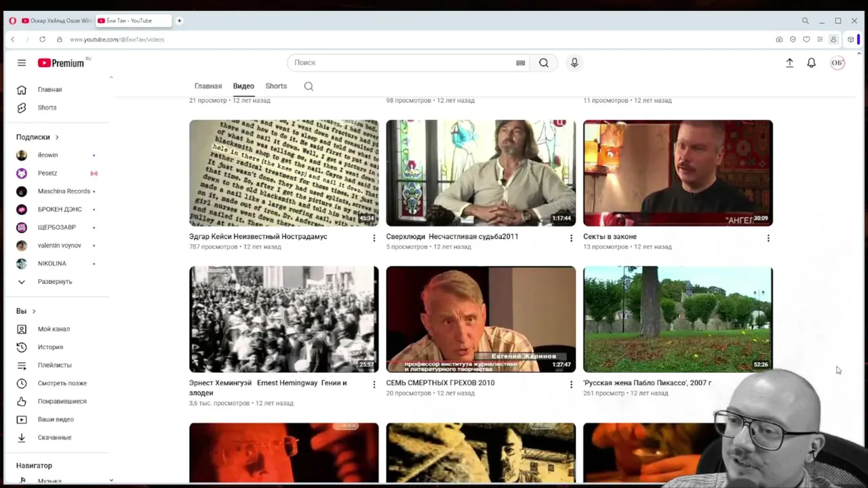868x488 pixels.
Task: Play Эрнест Хемингуэй crowd thumbnail
Action: click(284, 319)
